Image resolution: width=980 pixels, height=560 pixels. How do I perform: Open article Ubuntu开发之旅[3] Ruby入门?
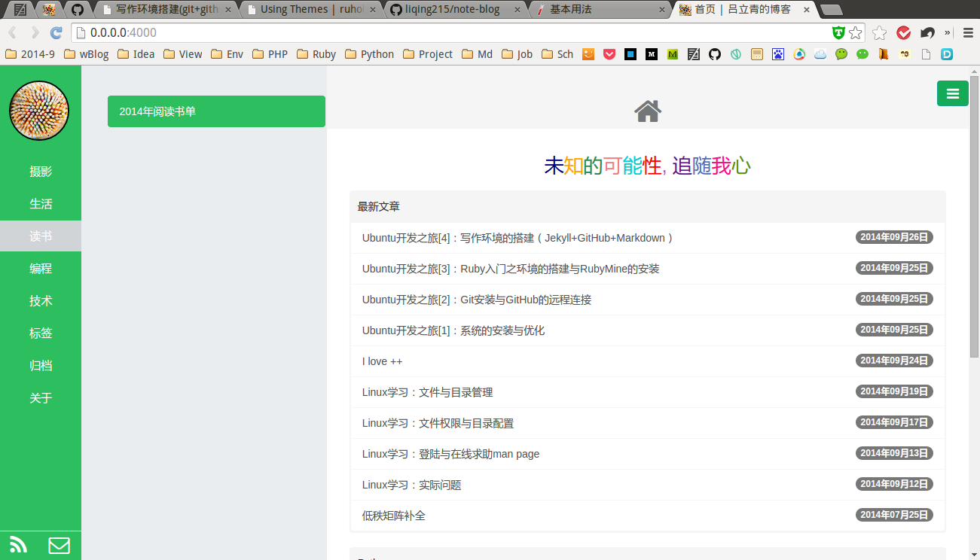tap(647, 269)
